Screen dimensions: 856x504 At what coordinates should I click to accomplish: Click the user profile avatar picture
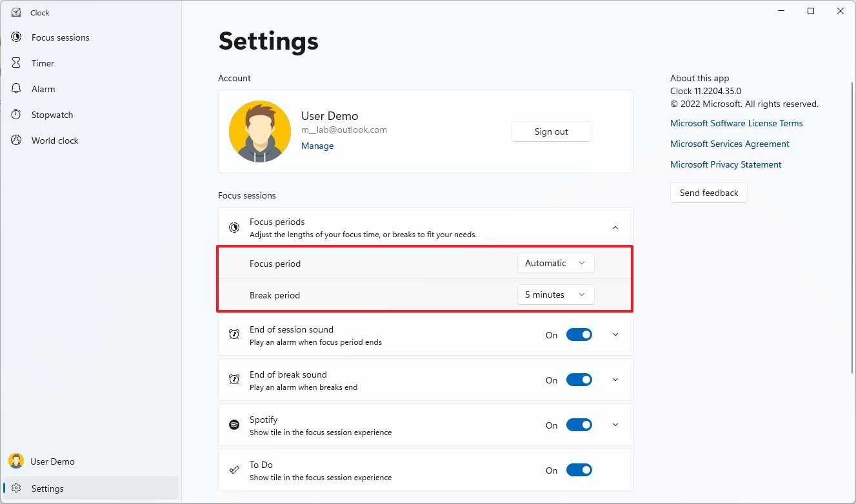tap(260, 131)
